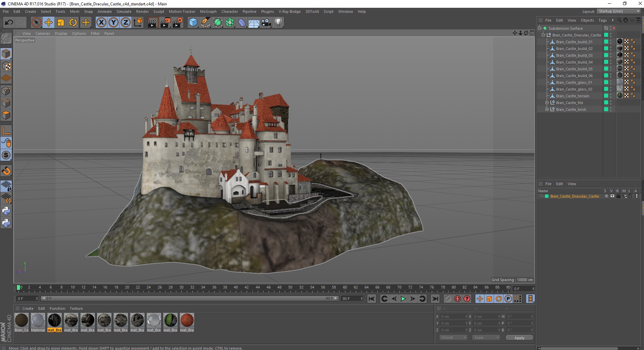Open Edit Render Settings
Screen dimensions: 644x350
point(178,23)
